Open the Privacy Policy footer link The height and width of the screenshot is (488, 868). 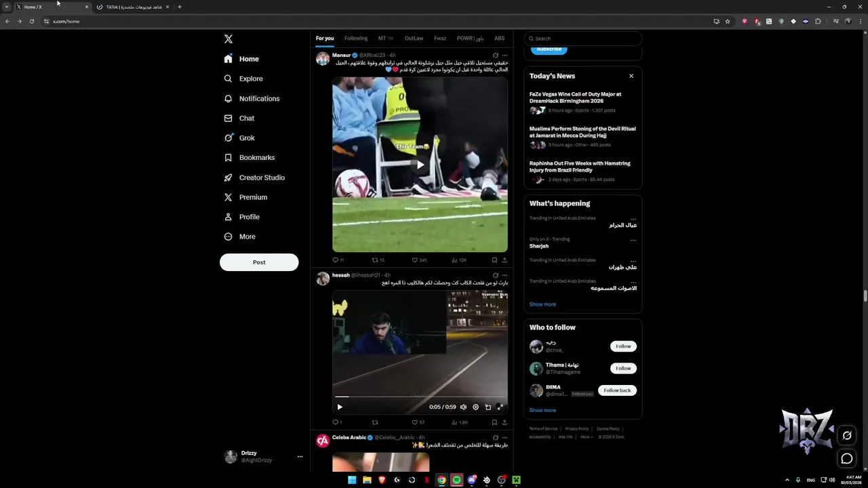577,429
